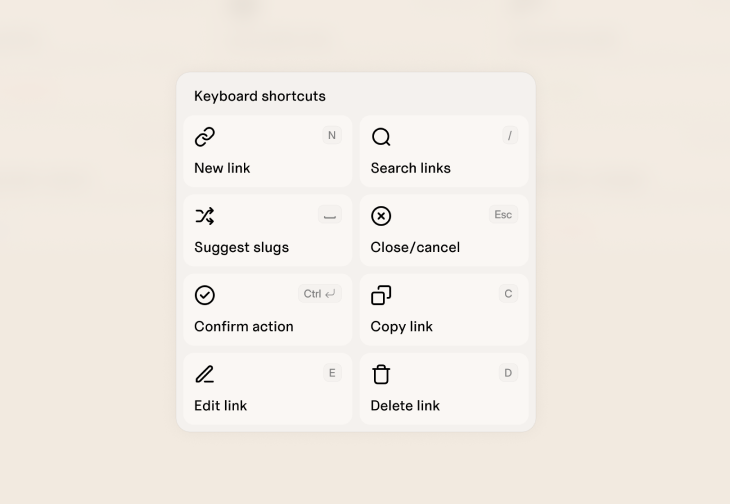Click the N key badge
The height and width of the screenshot is (504, 730).
[x=332, y=135]
